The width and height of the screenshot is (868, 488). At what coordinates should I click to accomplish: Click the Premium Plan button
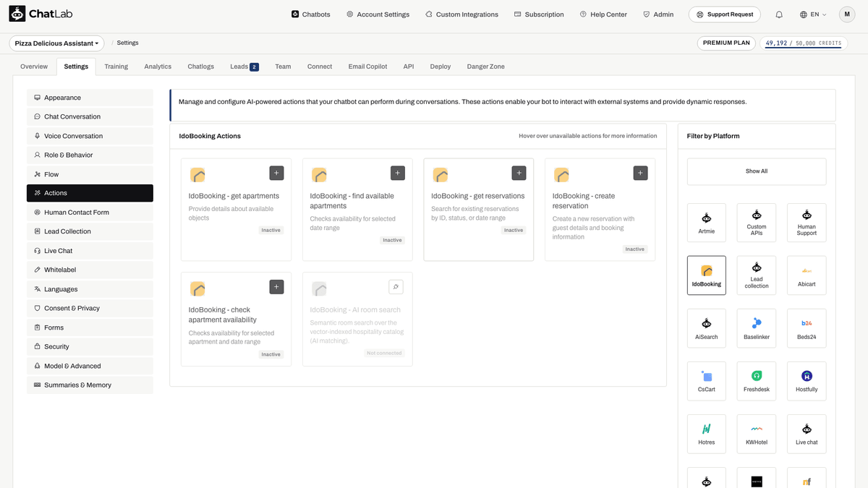pyautogui.click(x=727, y=43)
